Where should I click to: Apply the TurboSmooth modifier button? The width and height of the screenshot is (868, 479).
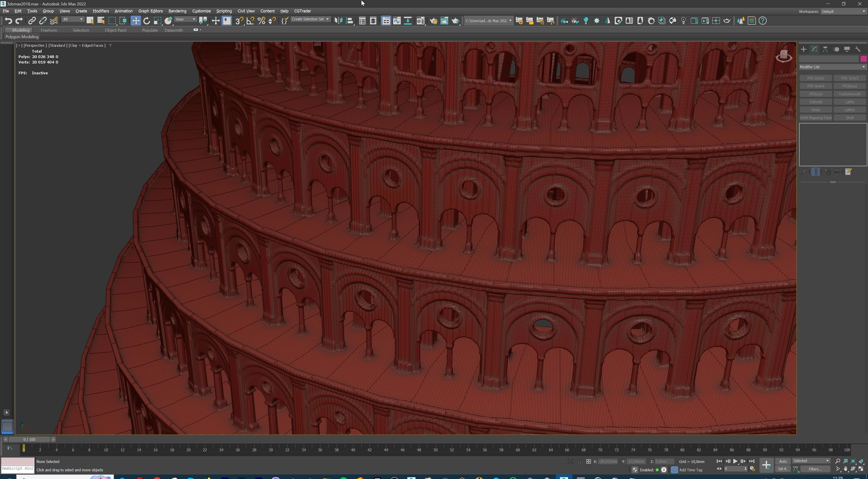click(x=849, y=94)
